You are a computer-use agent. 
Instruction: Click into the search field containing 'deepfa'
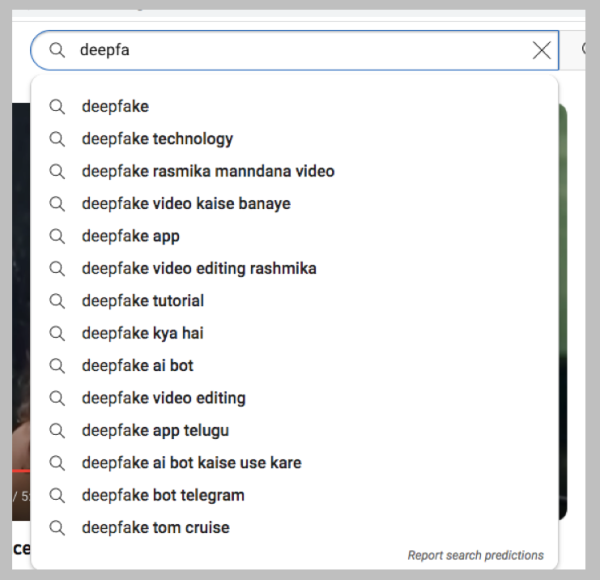point(300,50)
